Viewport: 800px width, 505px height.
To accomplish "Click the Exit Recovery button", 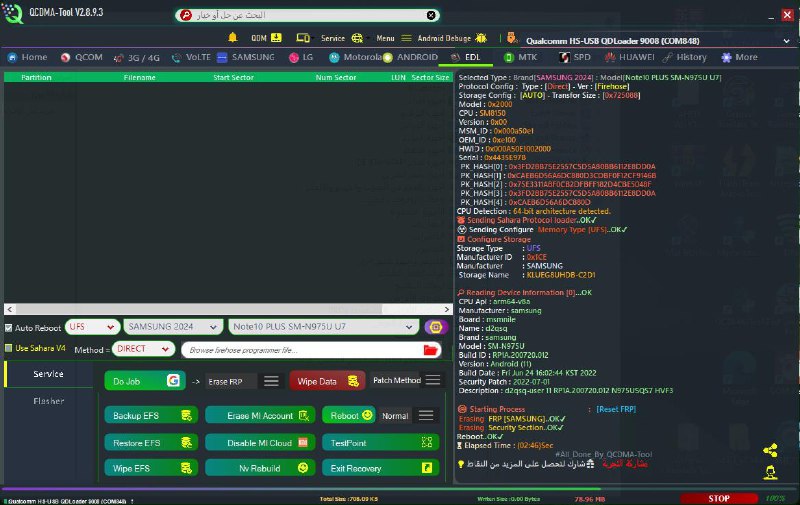I will click(x=381, y=468).
